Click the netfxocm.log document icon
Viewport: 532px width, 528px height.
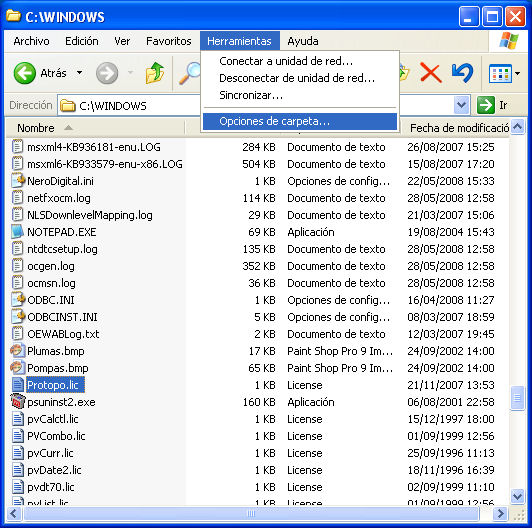[x=17, y=197]
